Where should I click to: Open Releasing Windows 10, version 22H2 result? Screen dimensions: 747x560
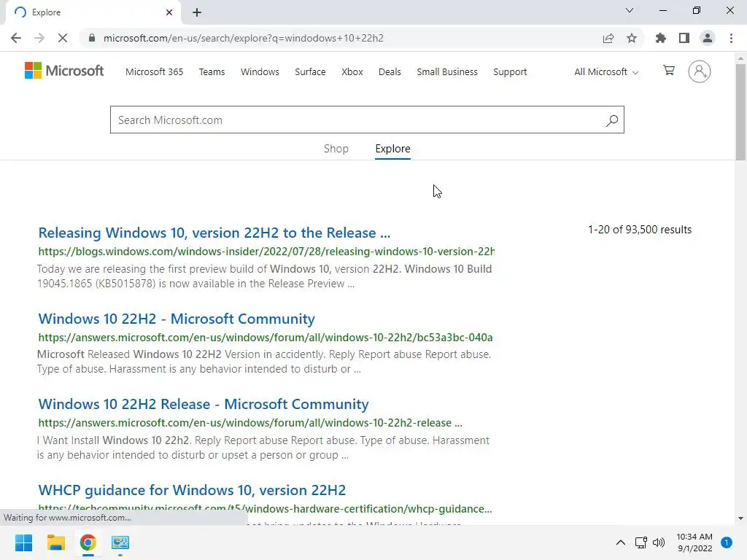click(x=214, y=233)
